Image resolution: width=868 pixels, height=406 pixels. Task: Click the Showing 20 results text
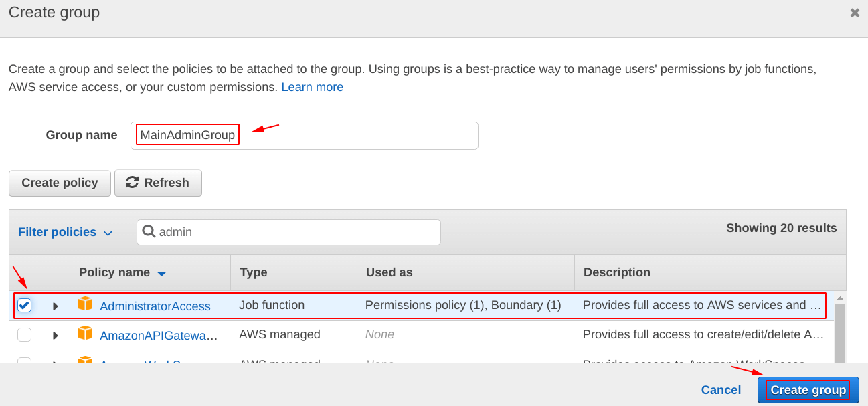click(x=782, y=228)
